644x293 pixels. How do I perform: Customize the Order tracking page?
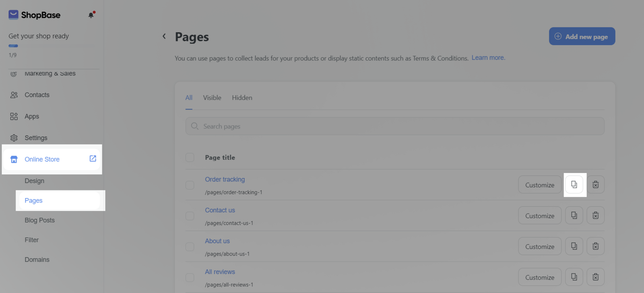tap(540, 185)
